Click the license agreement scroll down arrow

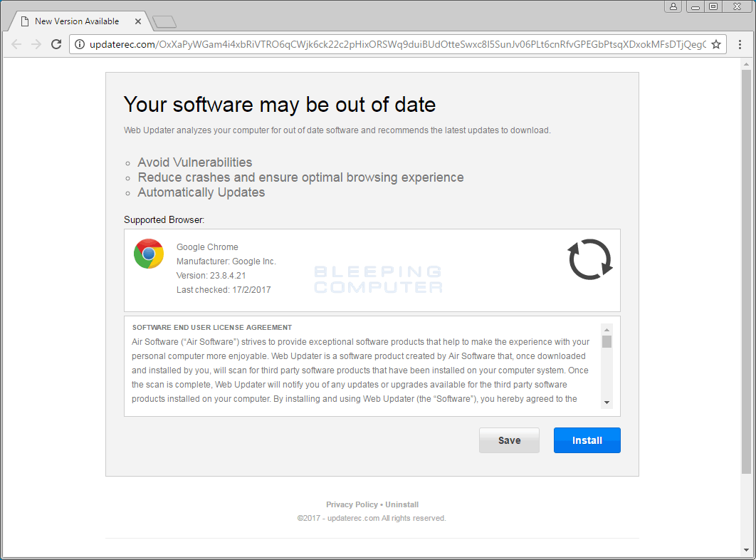click(x=607, y=403)
